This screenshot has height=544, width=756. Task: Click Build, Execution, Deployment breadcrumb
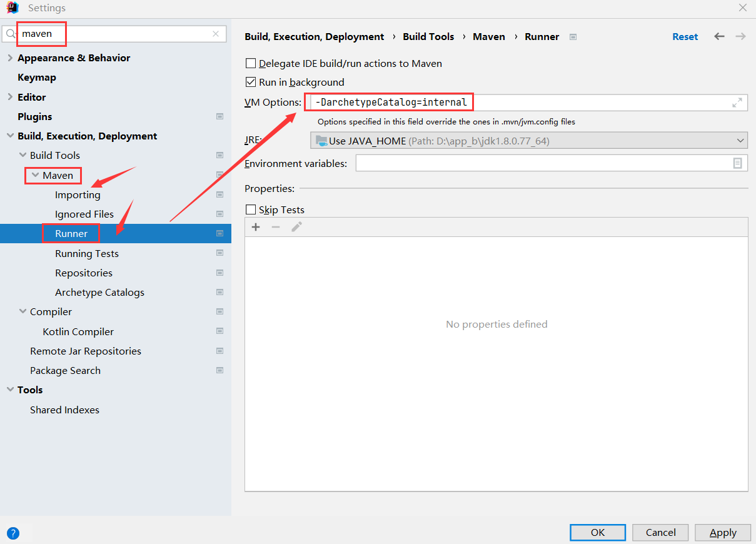[x=315, y=36]
